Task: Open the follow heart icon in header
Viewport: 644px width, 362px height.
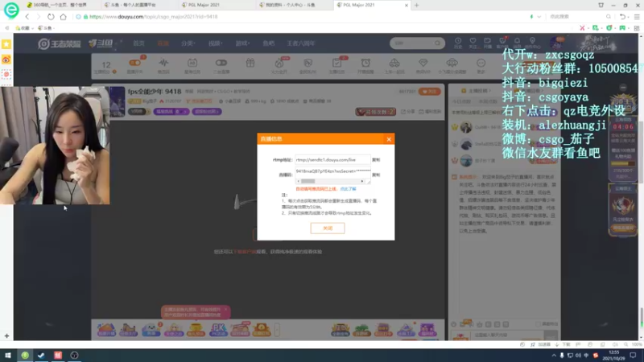Action: point(473,43)
